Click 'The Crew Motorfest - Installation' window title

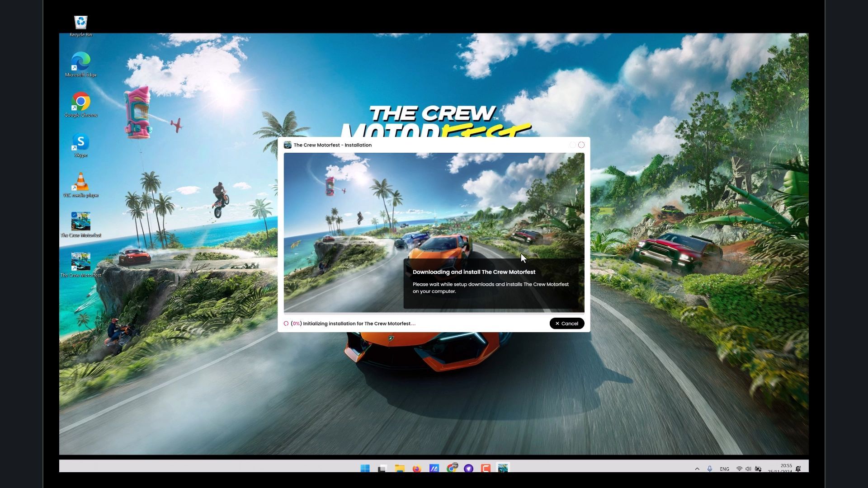333,145
